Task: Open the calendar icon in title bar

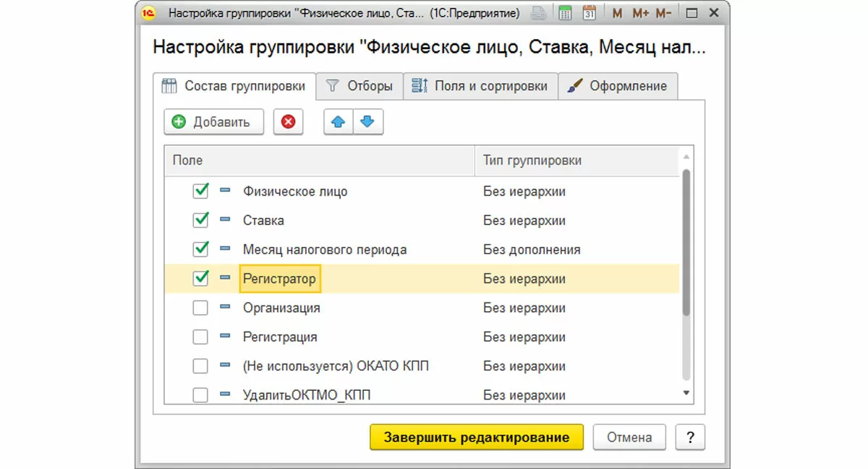Action: [590, 13]
